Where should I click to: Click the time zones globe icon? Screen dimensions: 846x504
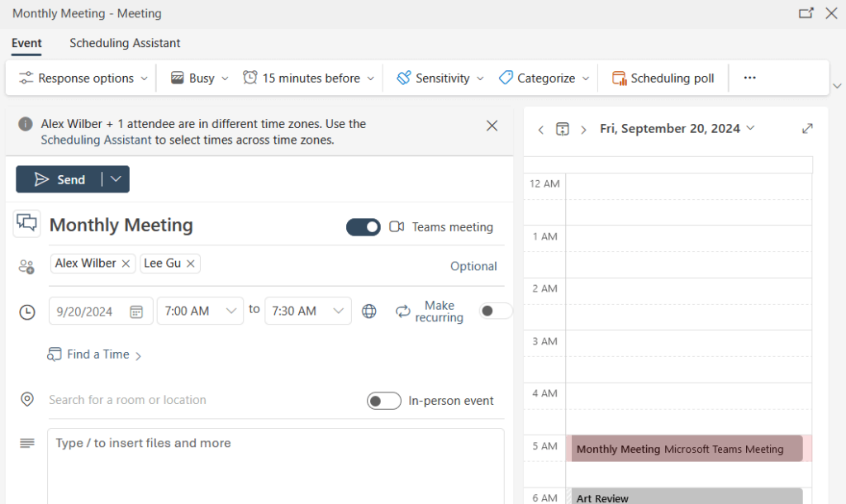(x=369, y=311)
